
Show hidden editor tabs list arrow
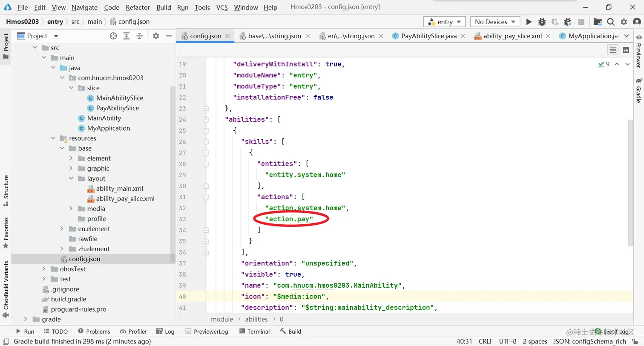coord(627,36)
